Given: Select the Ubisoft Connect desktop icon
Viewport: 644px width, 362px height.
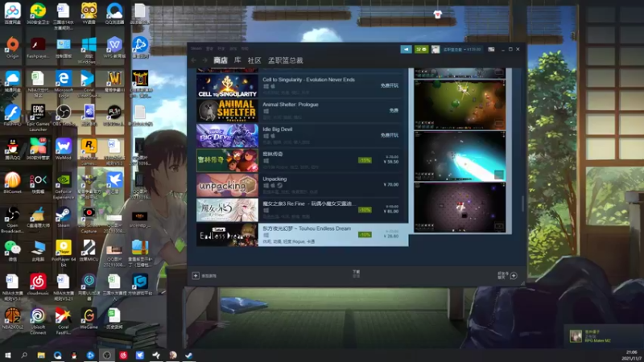Looking at the screenshot, I should pyautogui.click(x=38, y=321).
